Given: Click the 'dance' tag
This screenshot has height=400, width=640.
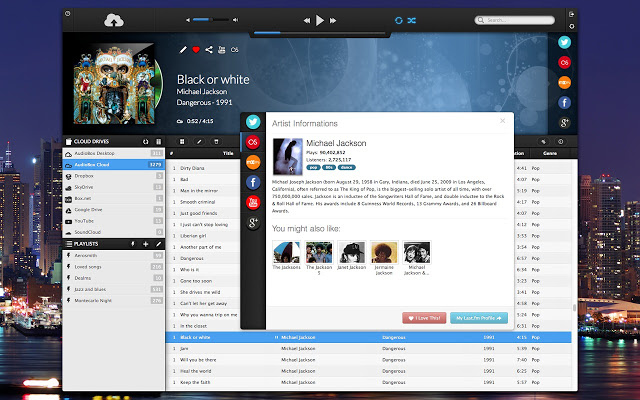Looking at the screenshot, I should pyautogui.click(x=347, y=167).
